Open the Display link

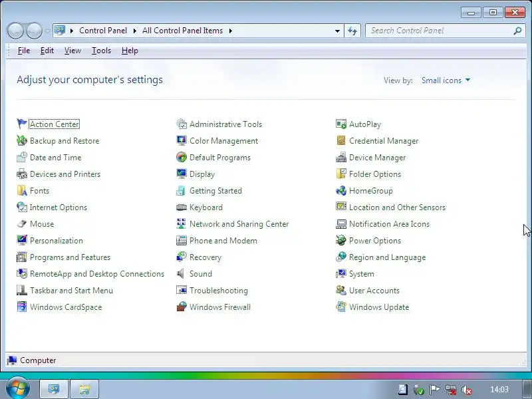pos(202,174)
